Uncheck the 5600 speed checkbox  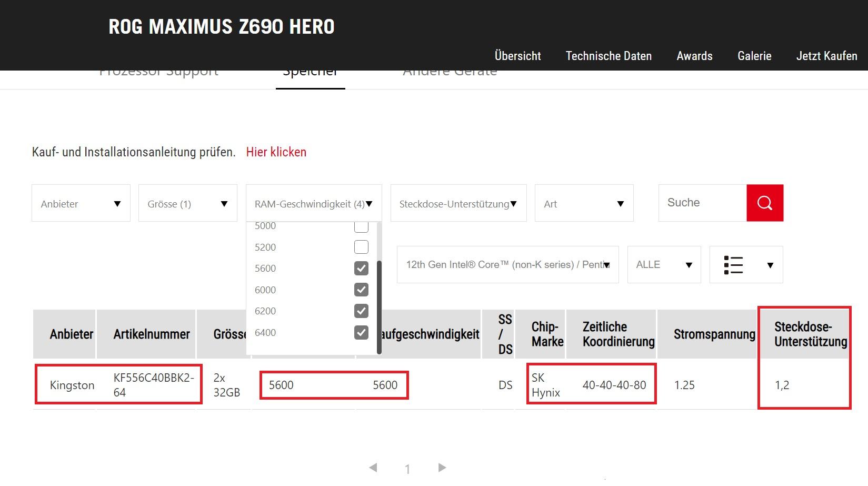click(361, 269)
